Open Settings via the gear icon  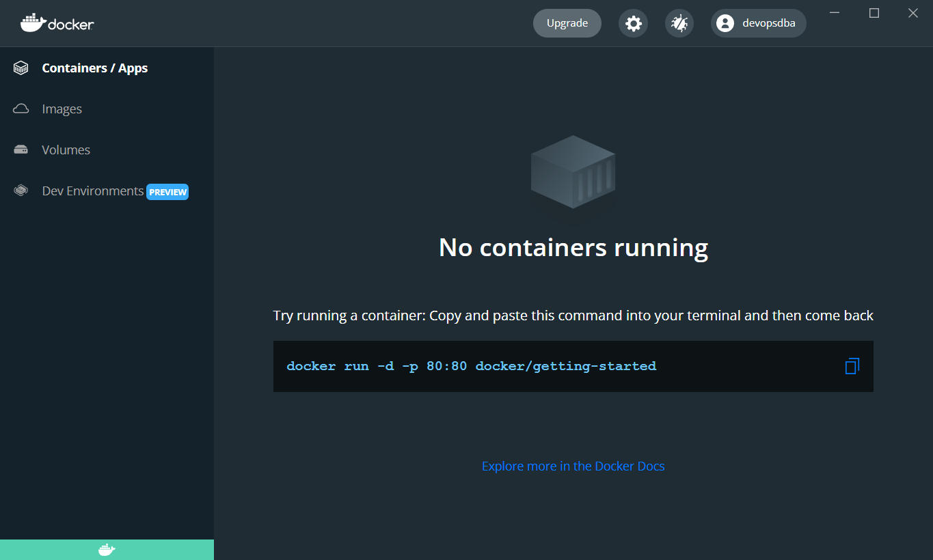coord(634,23)
